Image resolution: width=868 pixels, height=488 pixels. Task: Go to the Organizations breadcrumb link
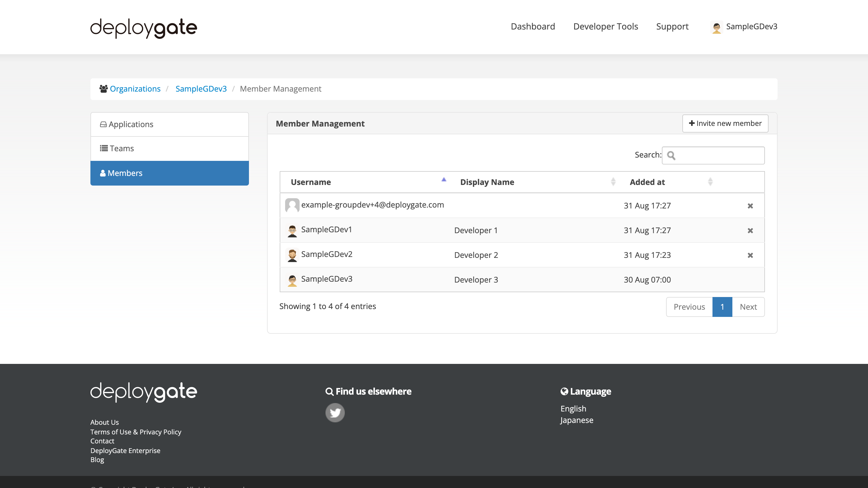(x=135, y=89)
